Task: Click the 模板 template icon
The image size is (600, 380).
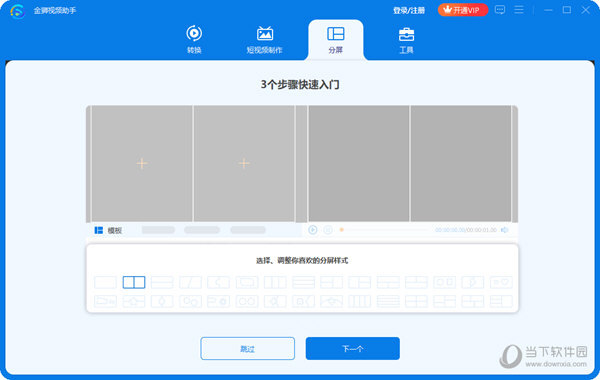Action: (x=99, y=230)
